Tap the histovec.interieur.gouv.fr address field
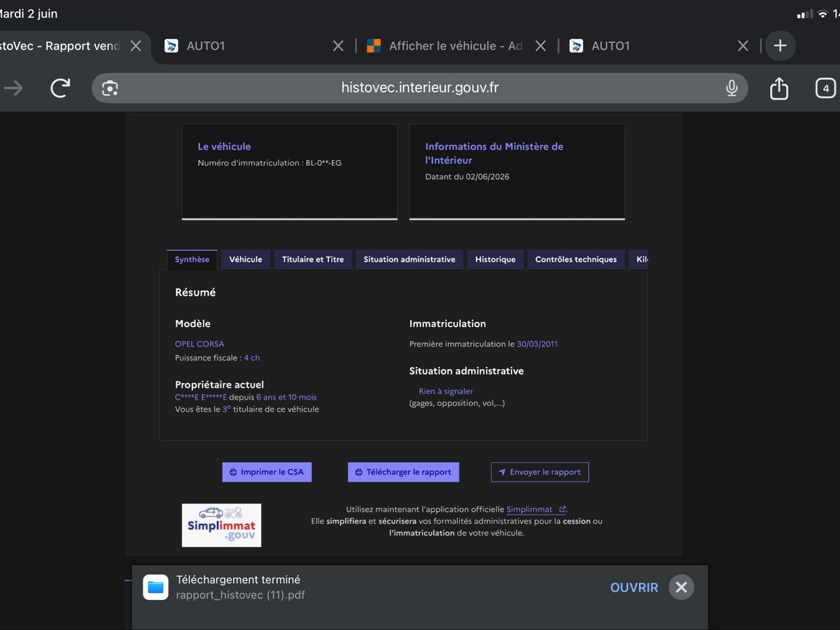The image size is (840, 630). [420, 88]
